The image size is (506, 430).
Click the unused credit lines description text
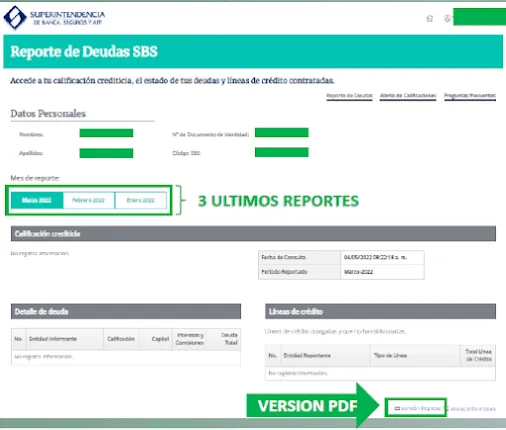click(x=335, y=331)
